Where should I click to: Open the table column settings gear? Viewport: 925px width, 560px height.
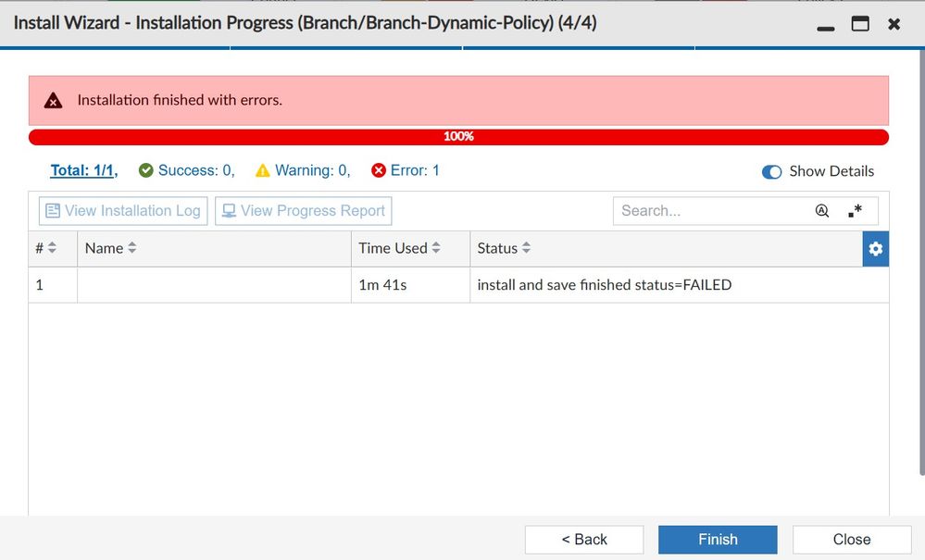click(x=875, y=249)
